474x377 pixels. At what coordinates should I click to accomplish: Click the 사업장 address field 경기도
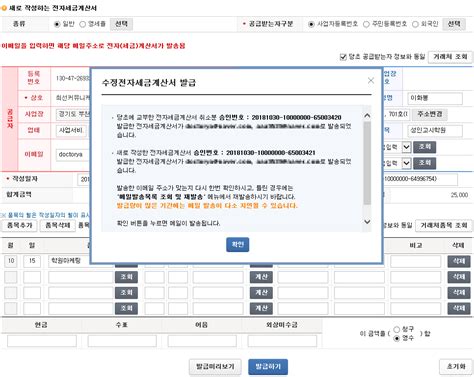[x=73, y=114]
